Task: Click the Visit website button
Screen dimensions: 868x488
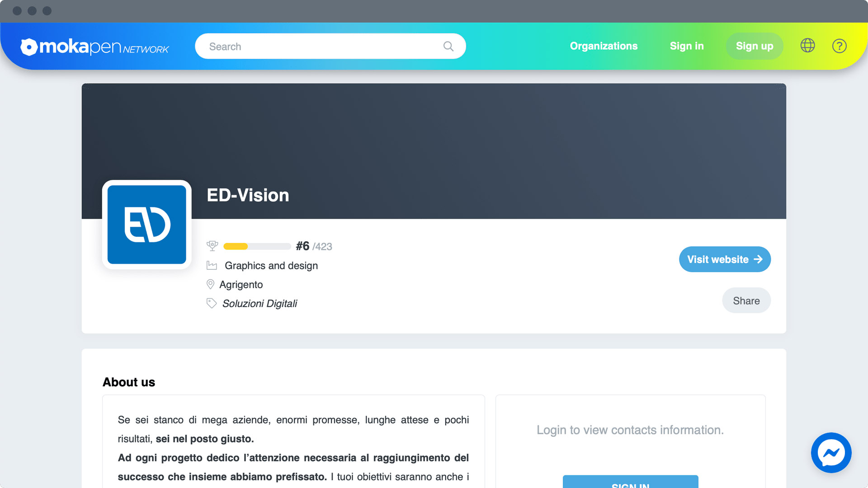Action: click(x=725, y=259)
